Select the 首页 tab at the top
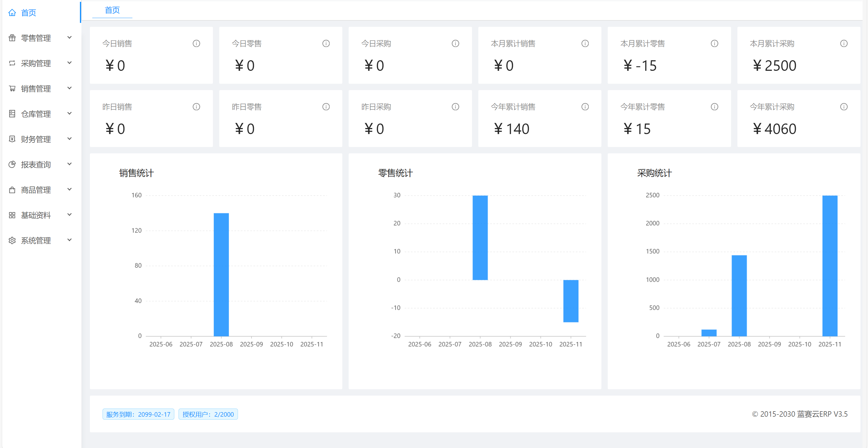 coord(112,10)
